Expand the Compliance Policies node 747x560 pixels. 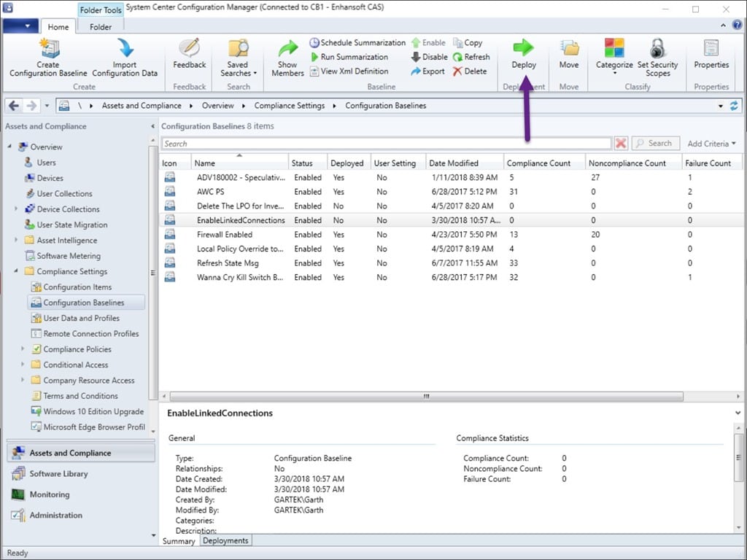pyautogui.click(x=23, y=349)
